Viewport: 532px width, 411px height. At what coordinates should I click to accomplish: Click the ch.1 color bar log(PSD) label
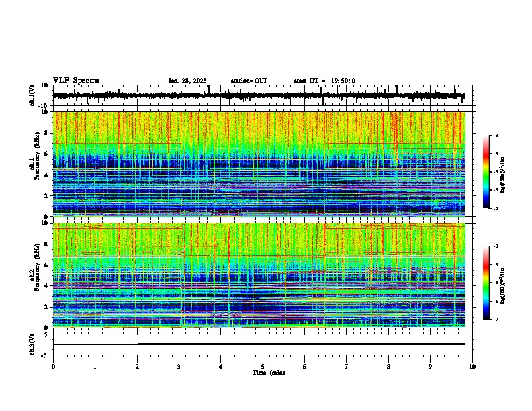click(x=503, y=175)
